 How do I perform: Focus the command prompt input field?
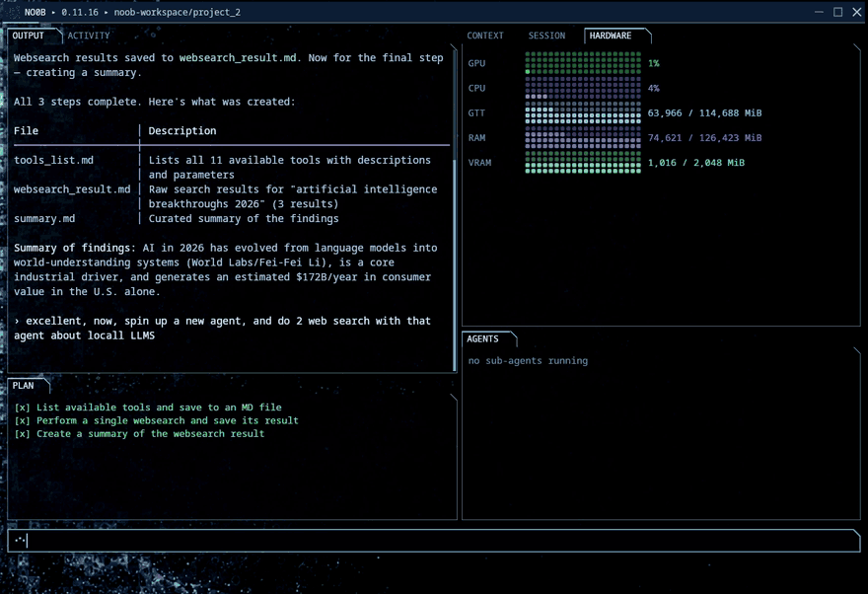[434, 541]
